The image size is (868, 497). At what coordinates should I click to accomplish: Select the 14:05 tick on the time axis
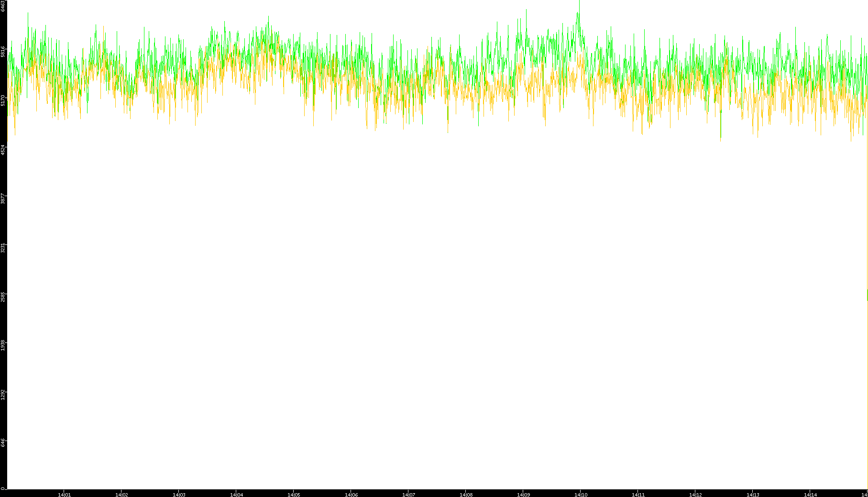pyautogui.click(x=294, y=495)
